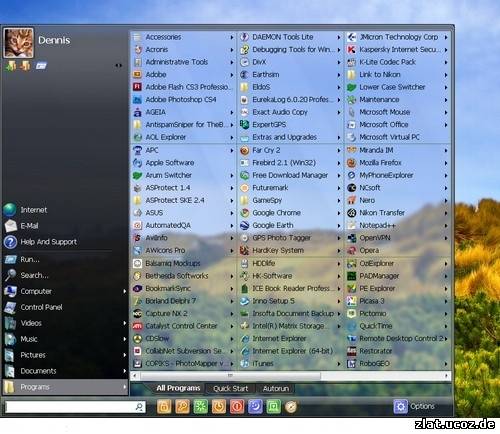Click the DAEMON Tools Lite icon
The width and height of the screenshot is (500, 434).
tap(245, 37)
